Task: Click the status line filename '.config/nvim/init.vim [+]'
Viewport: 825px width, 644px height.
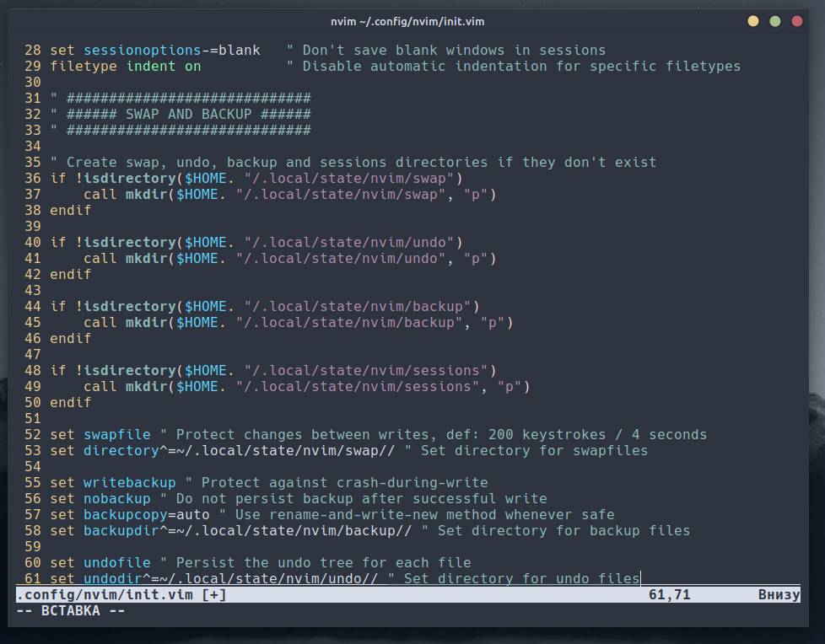Action: point(121,595)
